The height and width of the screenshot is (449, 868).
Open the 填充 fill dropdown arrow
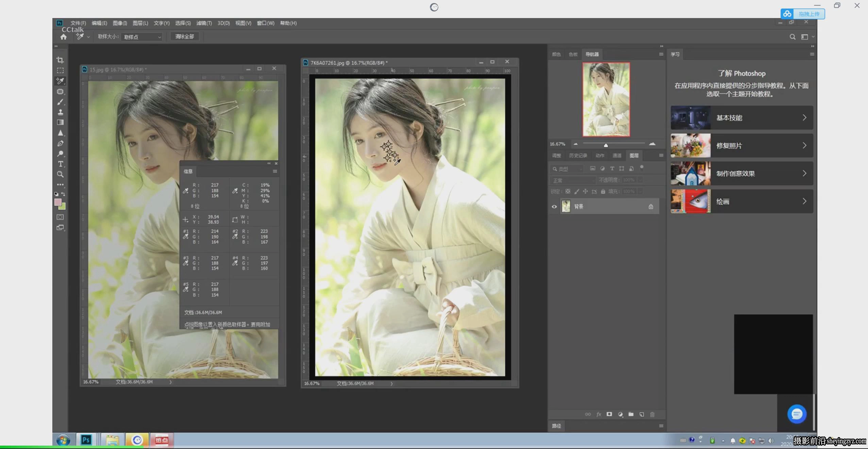[x=640, y=192]
